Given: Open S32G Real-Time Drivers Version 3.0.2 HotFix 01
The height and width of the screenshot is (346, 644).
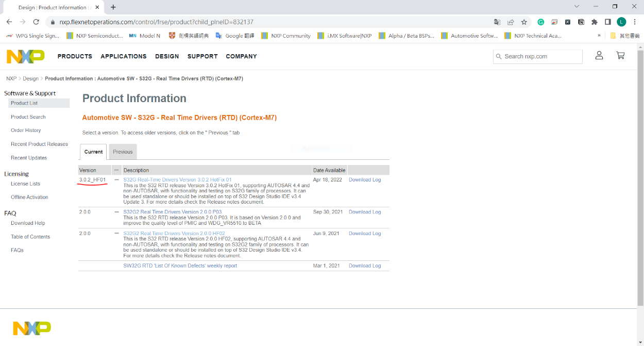Looking at the screenshot, I should pos(177,180).
